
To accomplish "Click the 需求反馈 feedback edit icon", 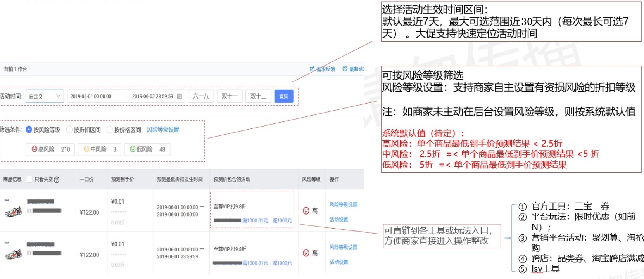I will click(312, 69).
